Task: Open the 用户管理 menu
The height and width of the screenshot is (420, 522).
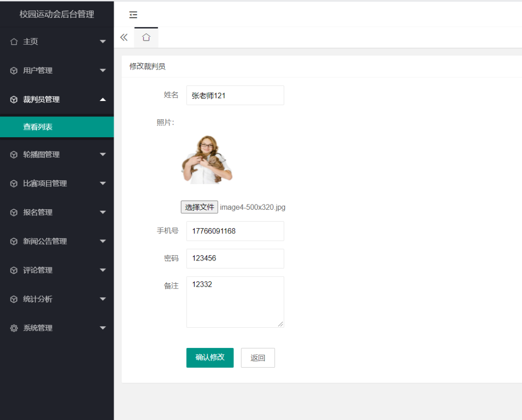Action: 57,71
